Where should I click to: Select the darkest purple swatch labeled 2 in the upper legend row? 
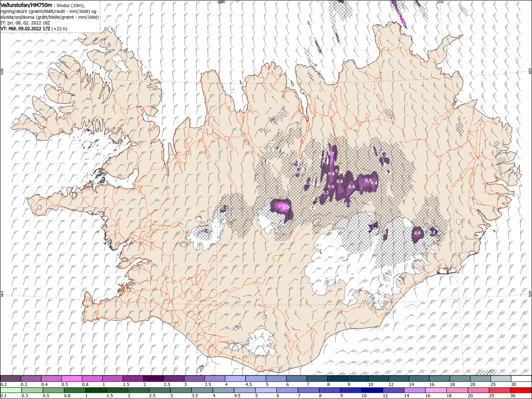pyautogui.click(x=153, y=379)
